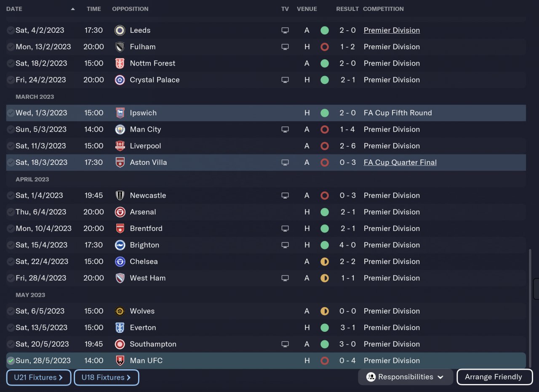Click the Leeds club badge
Image resolution: width=539 pixels, height=392 pixels.
coord(120,30)
